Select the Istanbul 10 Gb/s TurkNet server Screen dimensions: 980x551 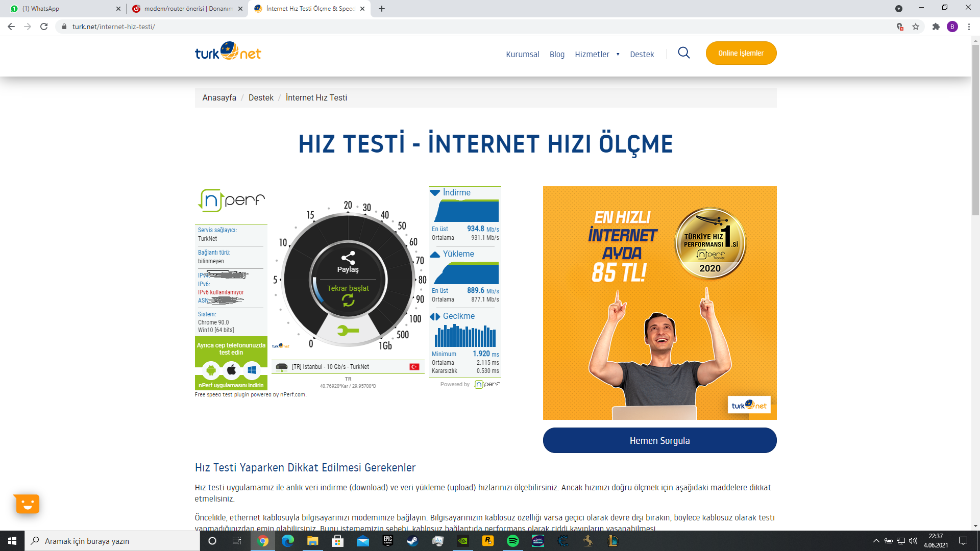pyautogui.click(x=348, y=367)
